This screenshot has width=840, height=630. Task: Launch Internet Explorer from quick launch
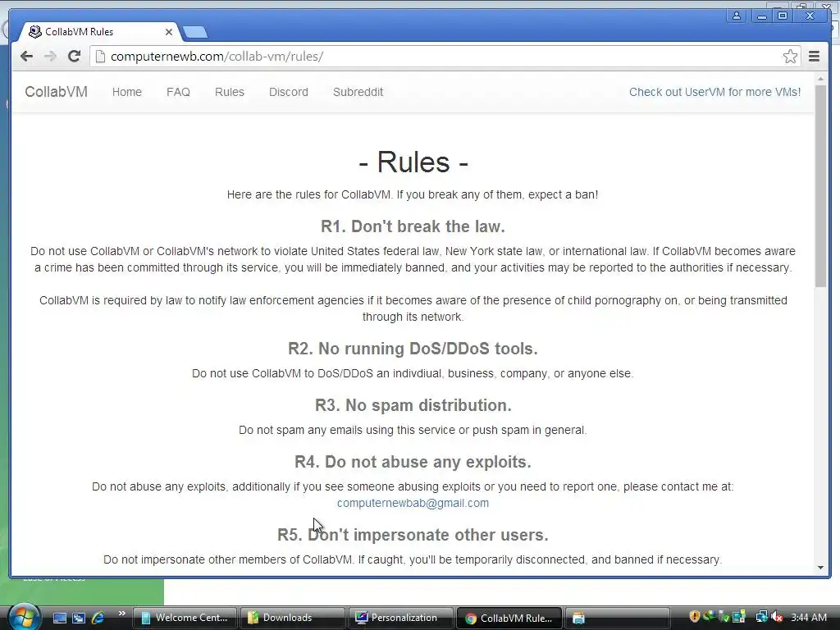[98, 619]
